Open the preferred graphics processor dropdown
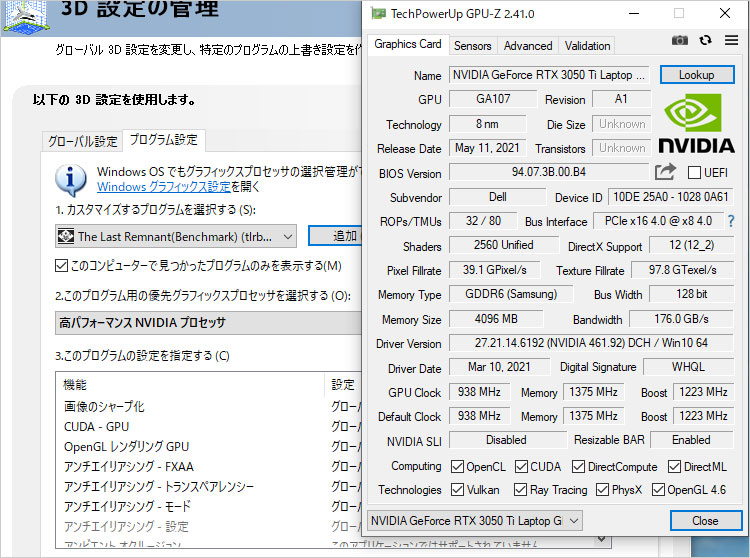The width and height of the screenshot is (750, 558). (x=209, y=323)
